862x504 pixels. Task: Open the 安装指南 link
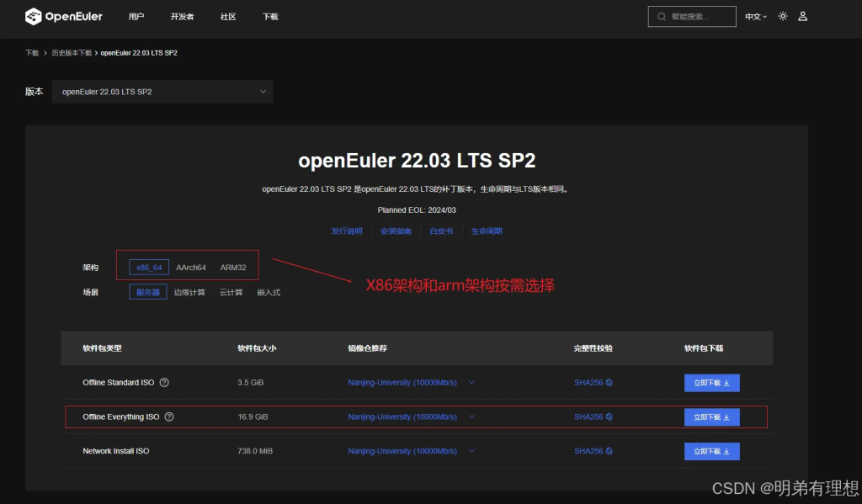396,231
